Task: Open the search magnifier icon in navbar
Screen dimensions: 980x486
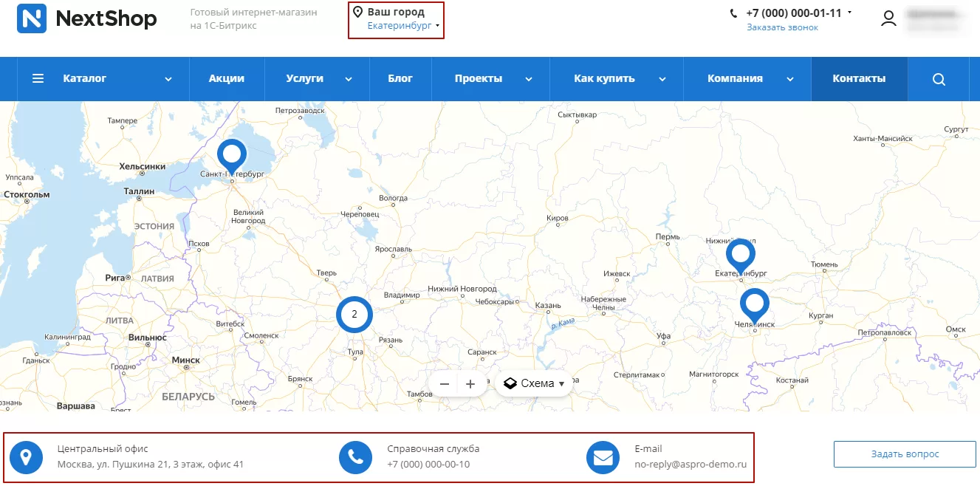Action: [939, 79]
